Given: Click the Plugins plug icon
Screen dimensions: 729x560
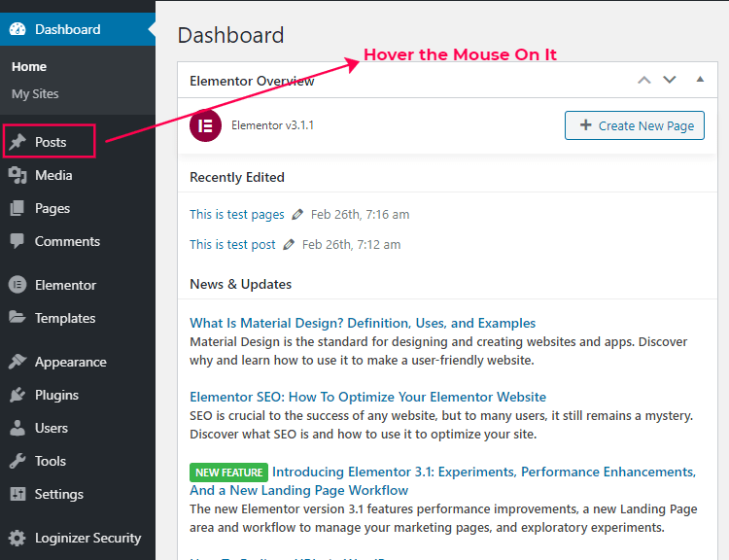Looking at the screenshot, I should (17, 395).
